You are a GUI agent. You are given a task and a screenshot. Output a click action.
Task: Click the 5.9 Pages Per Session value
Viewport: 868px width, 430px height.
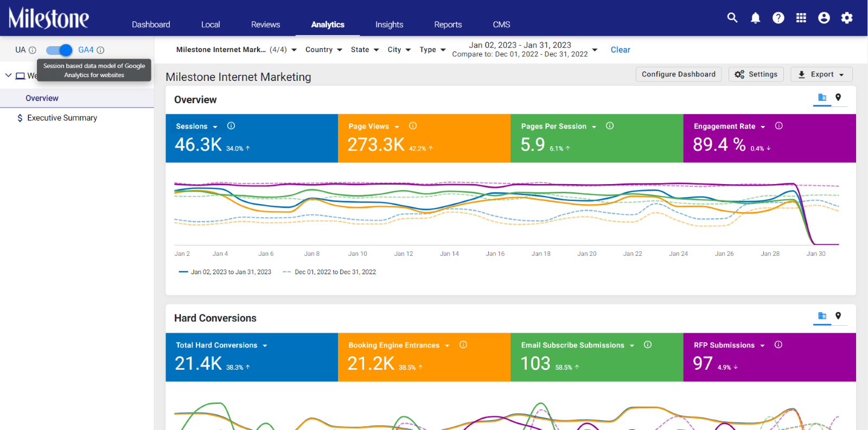tap(533, 144)
